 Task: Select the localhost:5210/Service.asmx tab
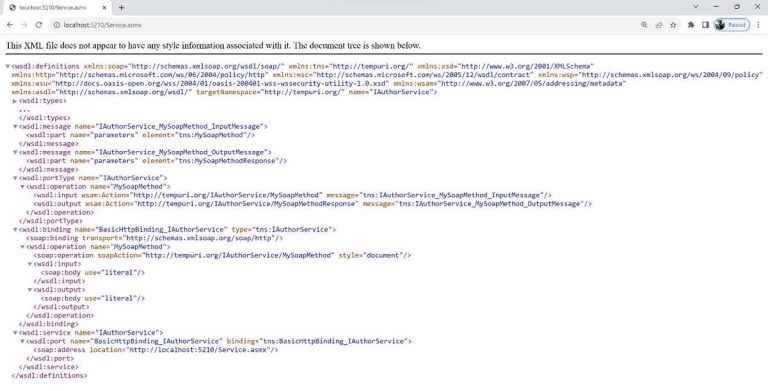pyautogui.click(x=58, y=7)
